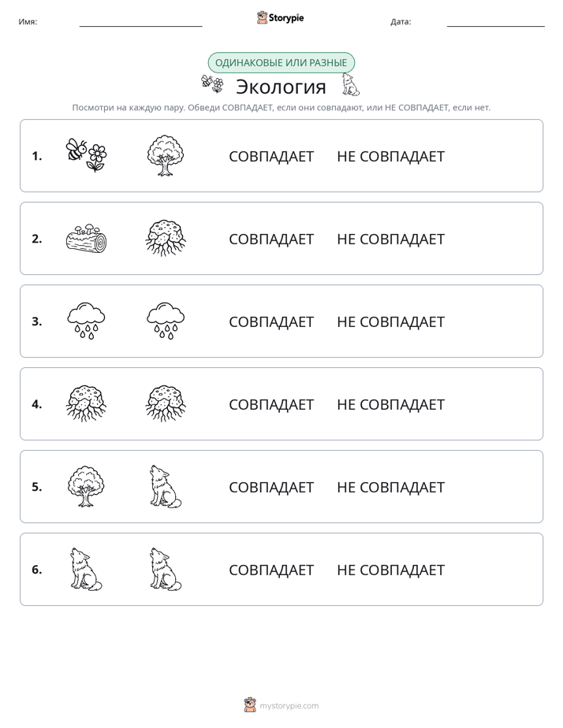Click the left wolf icon in row 6

87,569
